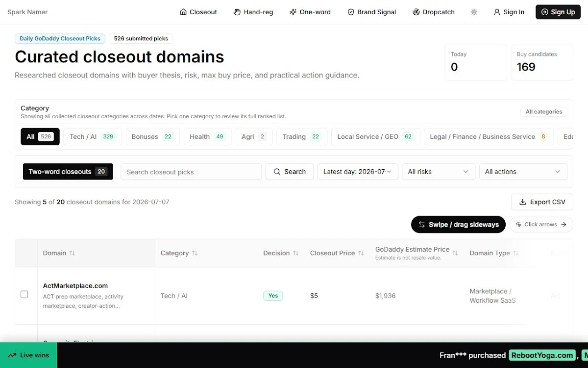Sort by Closeout Price column arrows
The image size is (588, 368).
click(x=361, y=253)
